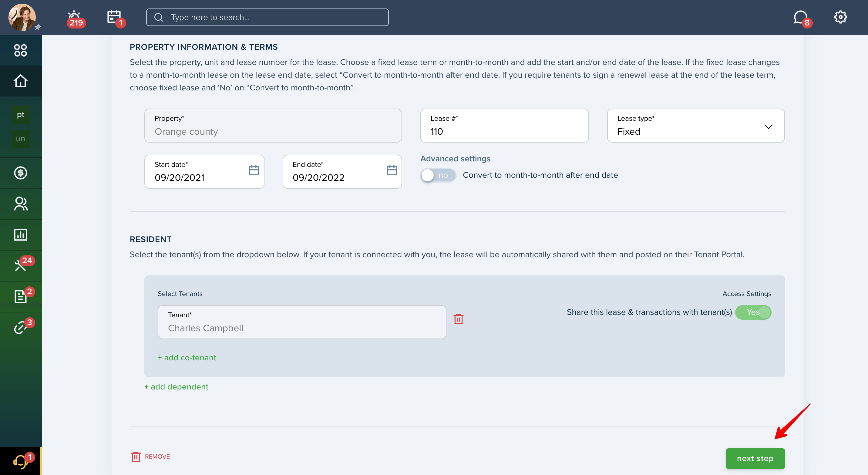868x475 pixels.
Task: Click the pin icon beside the avatar
Action: (38, 27)
